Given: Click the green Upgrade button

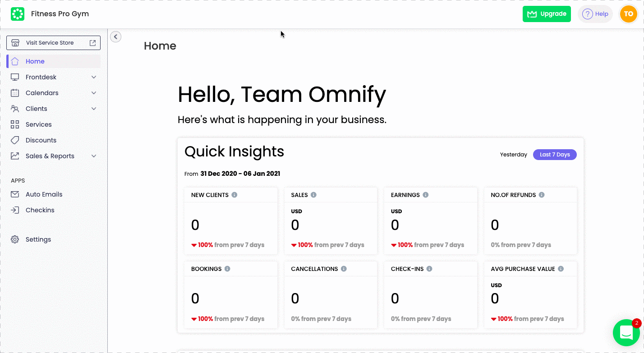Looking at the screenshot, I should [547, 14].
